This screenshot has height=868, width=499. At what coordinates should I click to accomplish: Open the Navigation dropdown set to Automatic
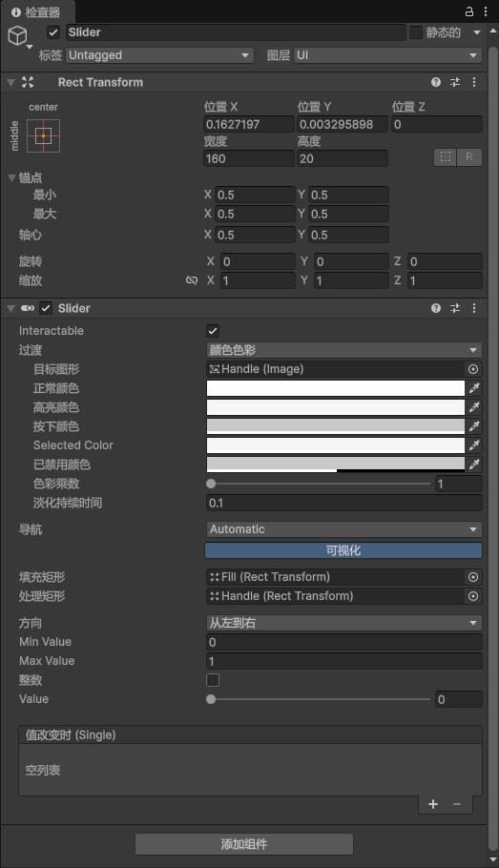[x=343, y=529]
